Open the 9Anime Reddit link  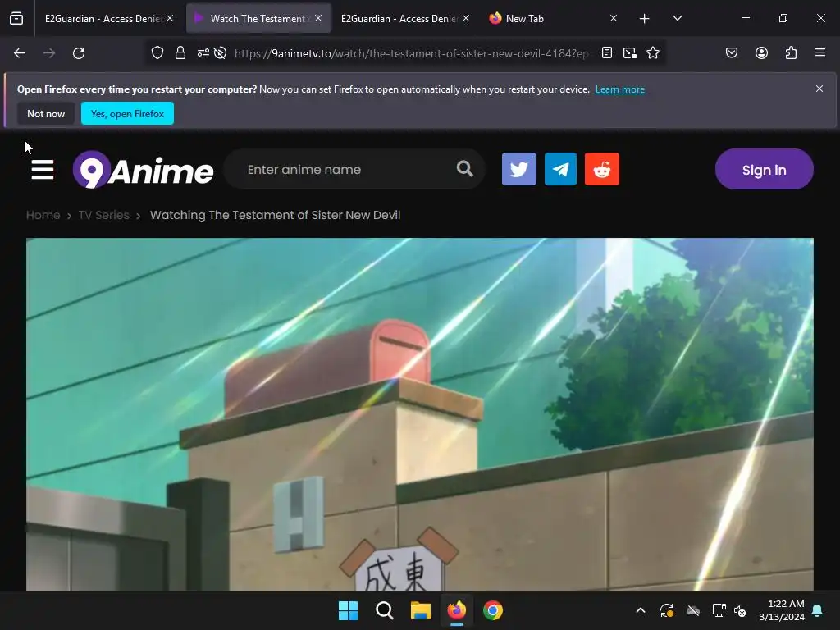pos(602,169)
